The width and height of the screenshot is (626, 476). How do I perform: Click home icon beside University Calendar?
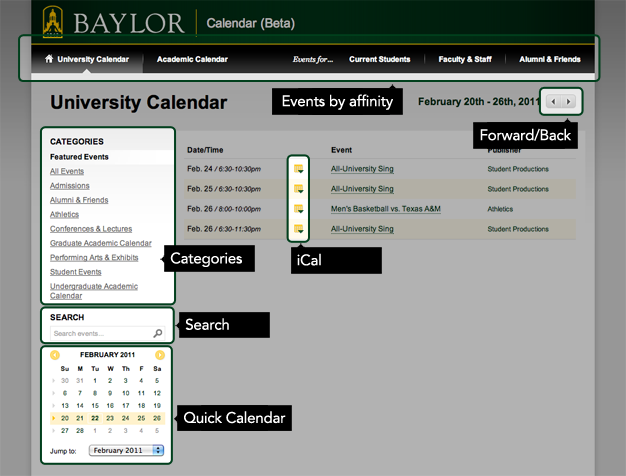[49, 59]
